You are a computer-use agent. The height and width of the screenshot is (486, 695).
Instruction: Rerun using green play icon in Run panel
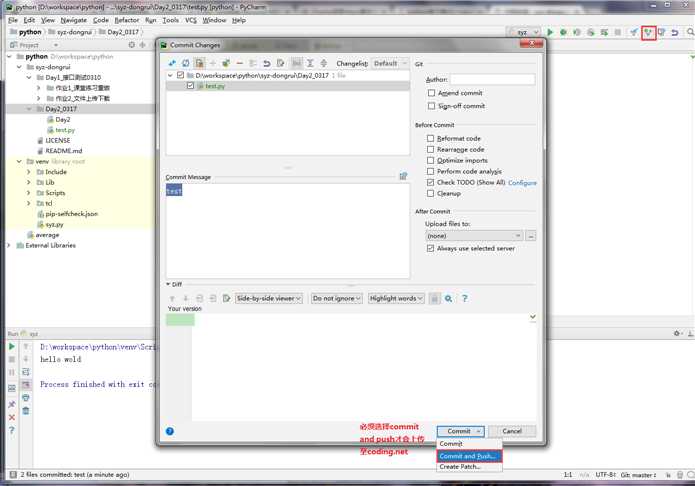[x=12, y=347]
